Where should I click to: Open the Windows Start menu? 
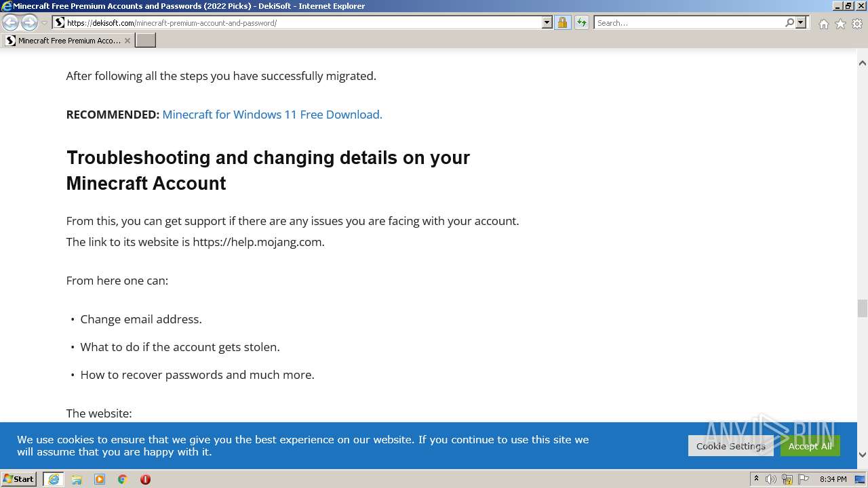18,479
